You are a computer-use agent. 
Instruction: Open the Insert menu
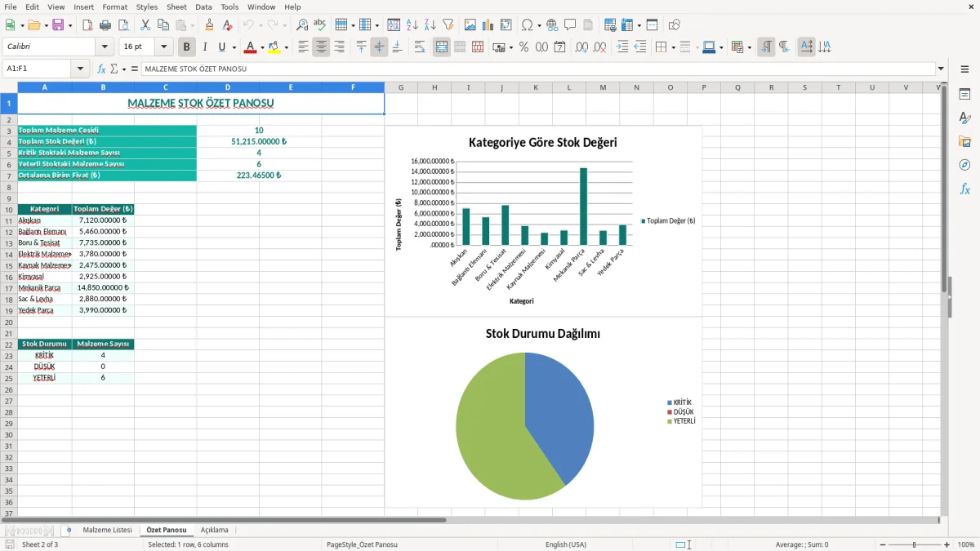tap(83, 7)
